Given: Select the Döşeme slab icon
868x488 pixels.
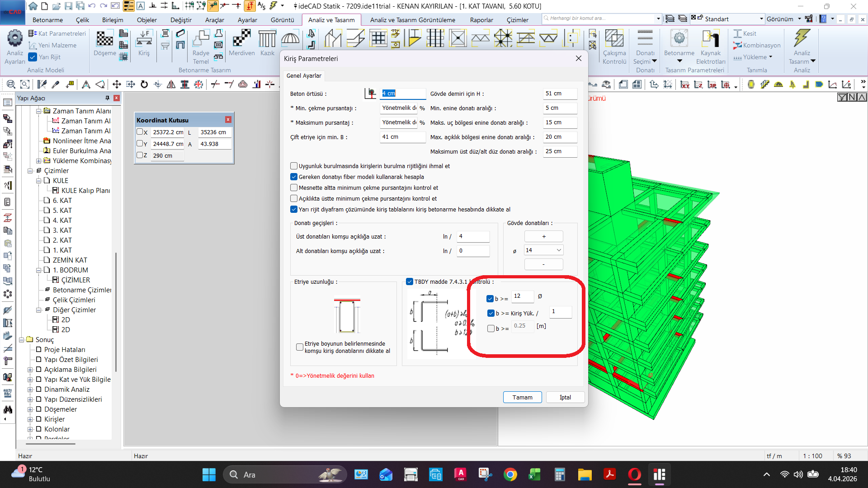Looking at the screenshot, I should 104,39.
